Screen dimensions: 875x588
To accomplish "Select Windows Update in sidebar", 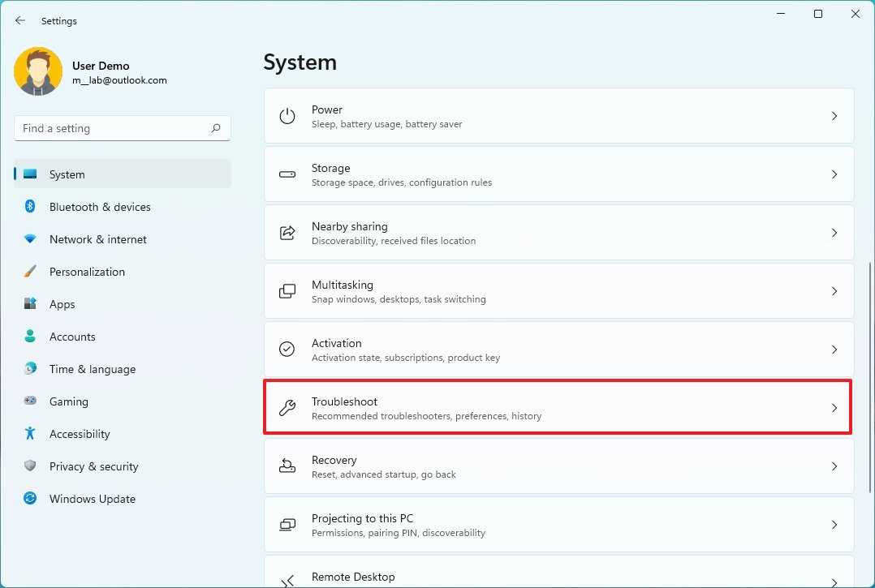I will click(x=92, y=499).
